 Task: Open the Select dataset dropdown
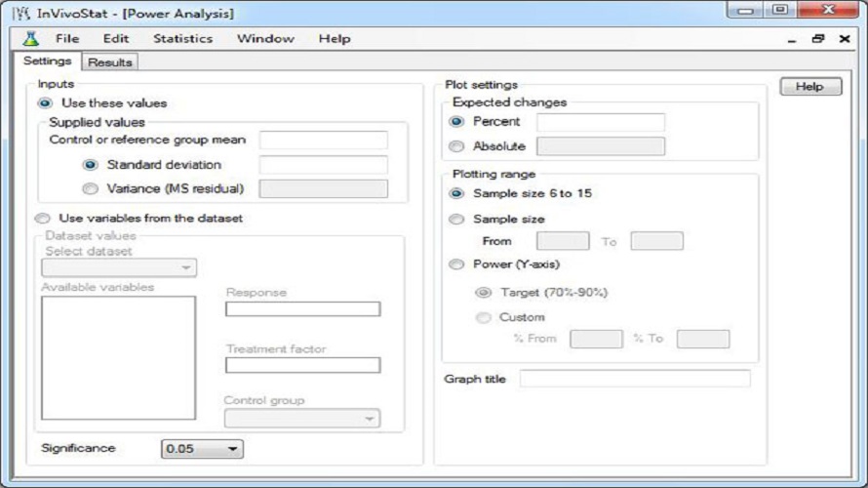point(119,267)
